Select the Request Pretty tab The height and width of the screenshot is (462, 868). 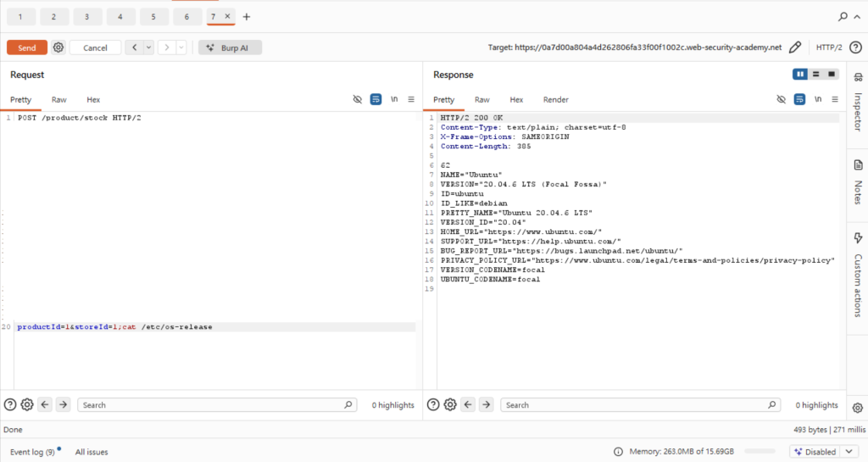click(x=21, y=99)
